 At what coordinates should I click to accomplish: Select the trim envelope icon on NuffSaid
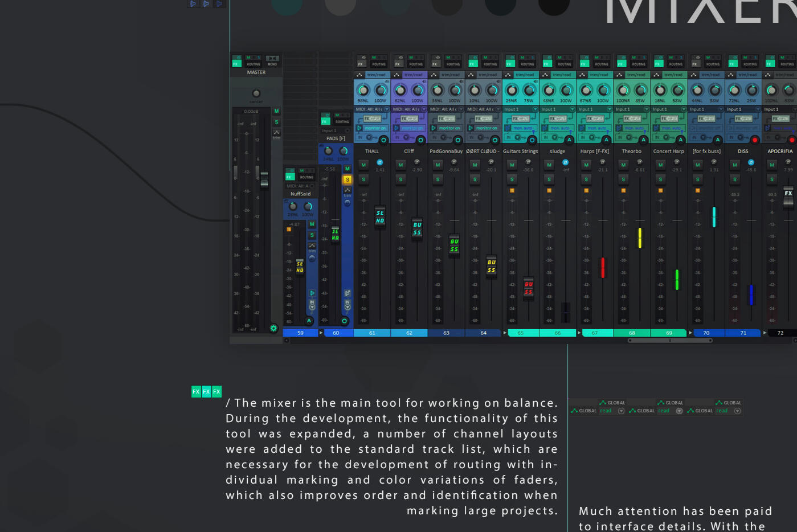click(x=312, y=245)
